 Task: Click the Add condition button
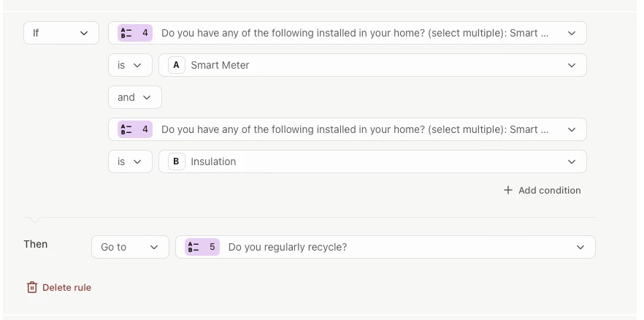coord(549,190)
